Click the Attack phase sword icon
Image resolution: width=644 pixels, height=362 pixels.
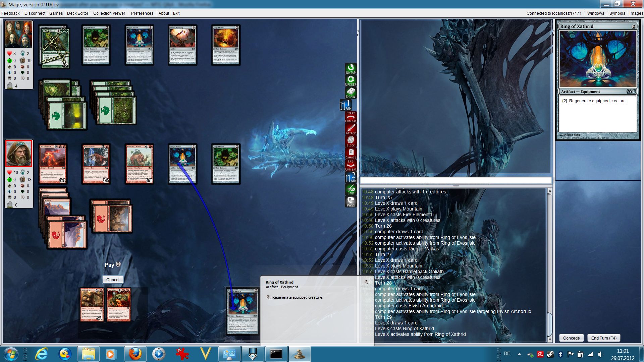click(x=351, y=129)
